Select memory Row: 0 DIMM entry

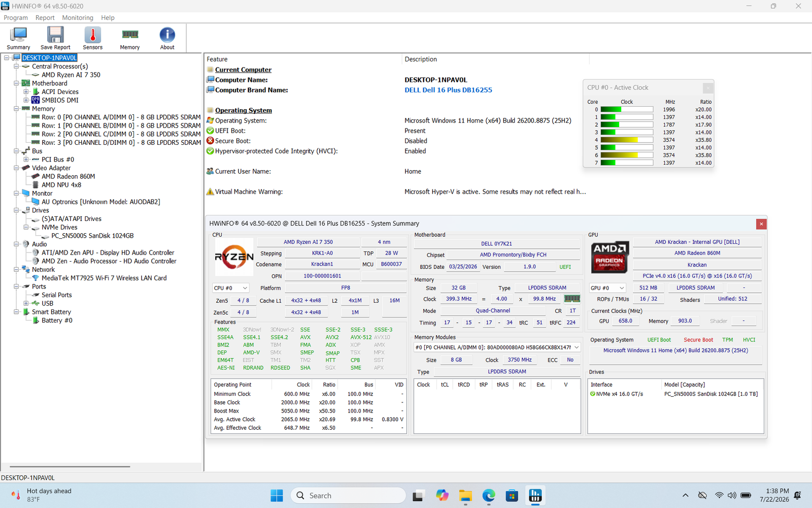coord(121,117)
